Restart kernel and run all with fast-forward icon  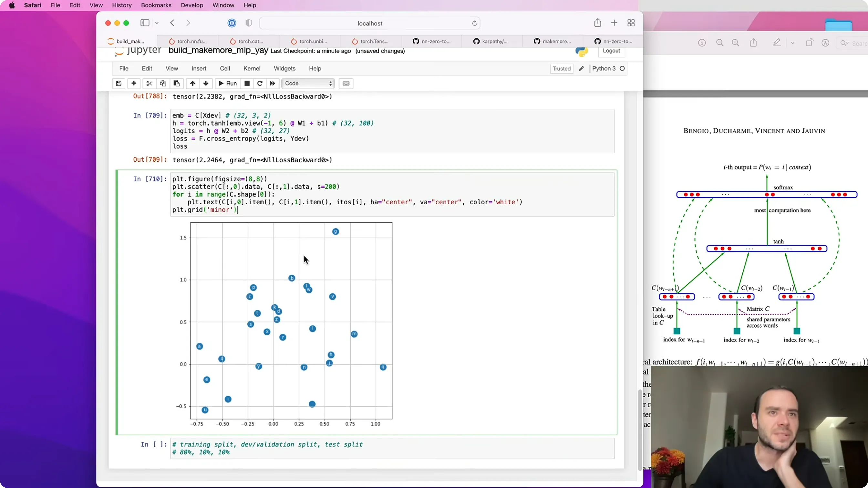272,84
